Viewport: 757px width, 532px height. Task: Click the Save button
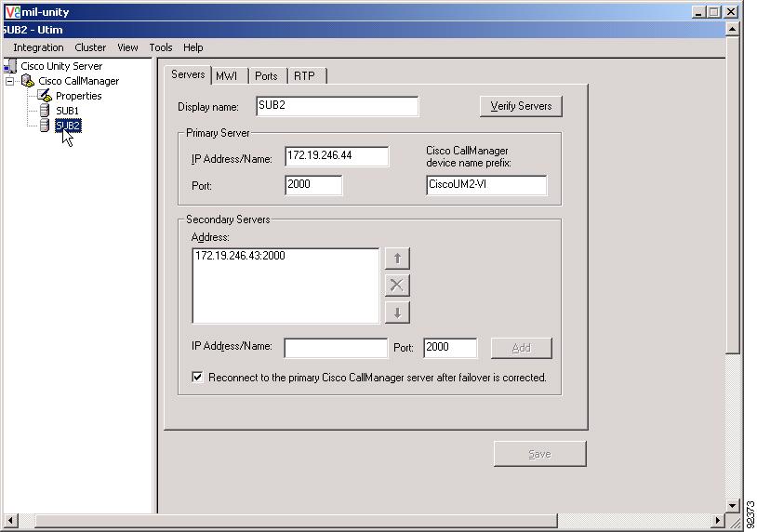point(539,454)
